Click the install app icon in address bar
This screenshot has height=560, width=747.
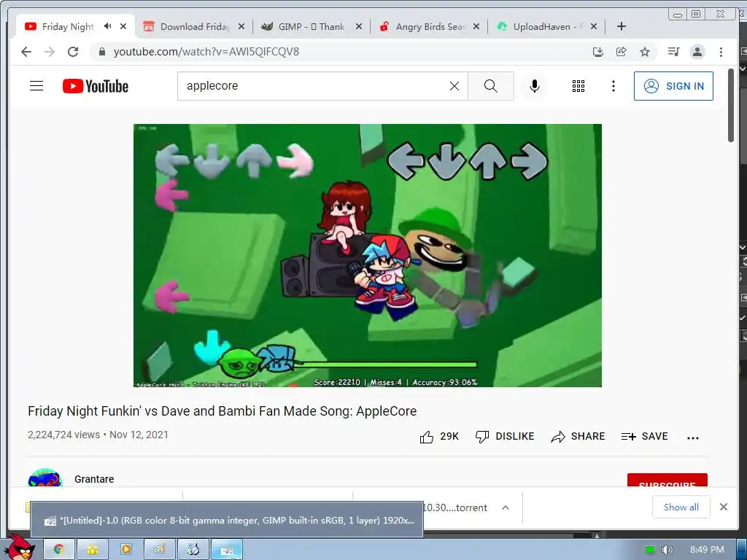tap(598, 52)
